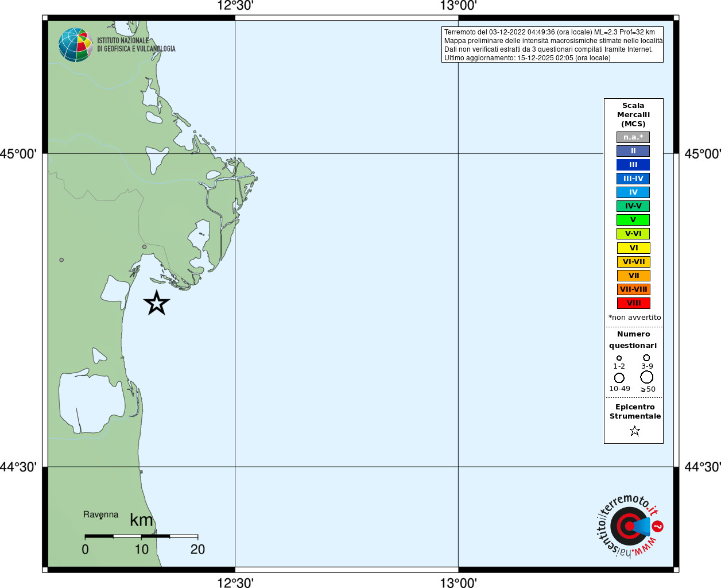Click the 10-49 questionnaires circle symbol
This screenshot has width=721, height=588.
(619, 378)
